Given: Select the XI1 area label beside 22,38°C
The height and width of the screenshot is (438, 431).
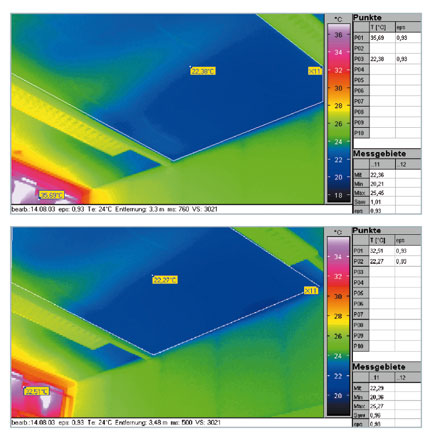Looking at the screenshot, I should coord(315,71).
